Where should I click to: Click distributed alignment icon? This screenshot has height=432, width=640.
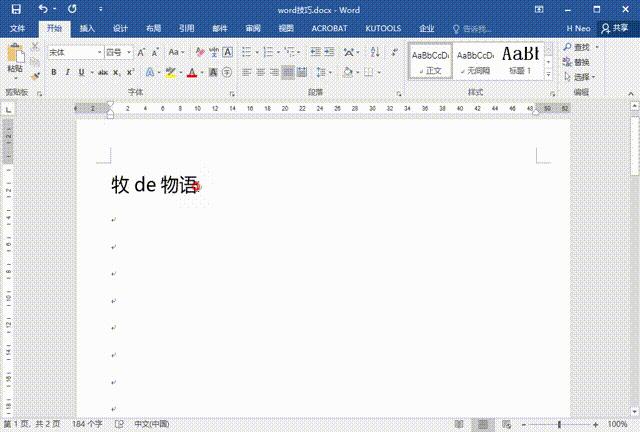coord(302,73)
